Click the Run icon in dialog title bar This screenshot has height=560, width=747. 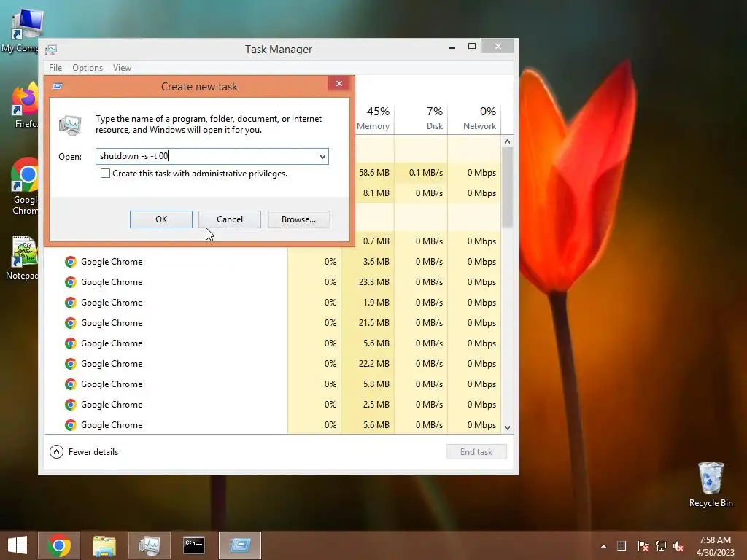[x=58, y=86]
